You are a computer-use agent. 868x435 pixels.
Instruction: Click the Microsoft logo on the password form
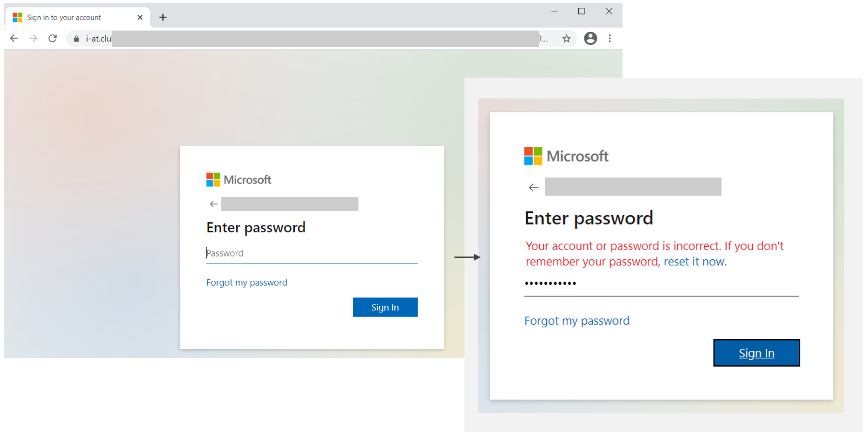[239, 179]
